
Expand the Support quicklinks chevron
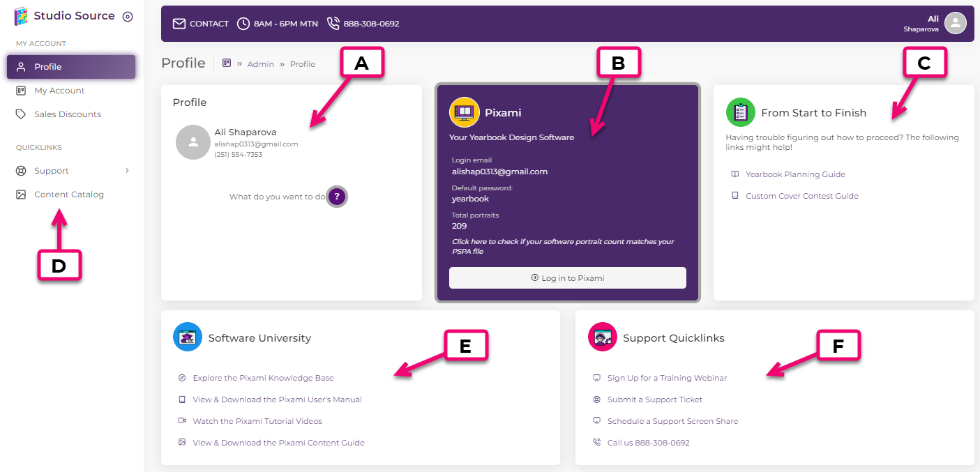(x=127, y=170)
